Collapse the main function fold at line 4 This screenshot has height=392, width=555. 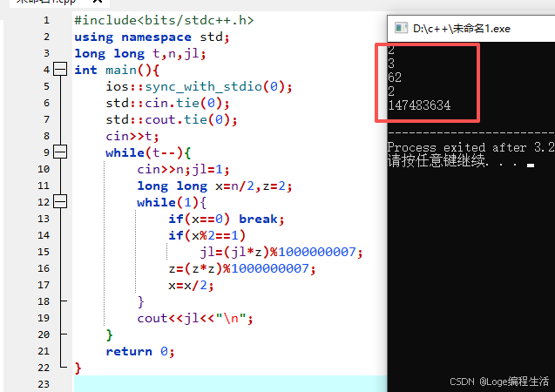point(60,69)
